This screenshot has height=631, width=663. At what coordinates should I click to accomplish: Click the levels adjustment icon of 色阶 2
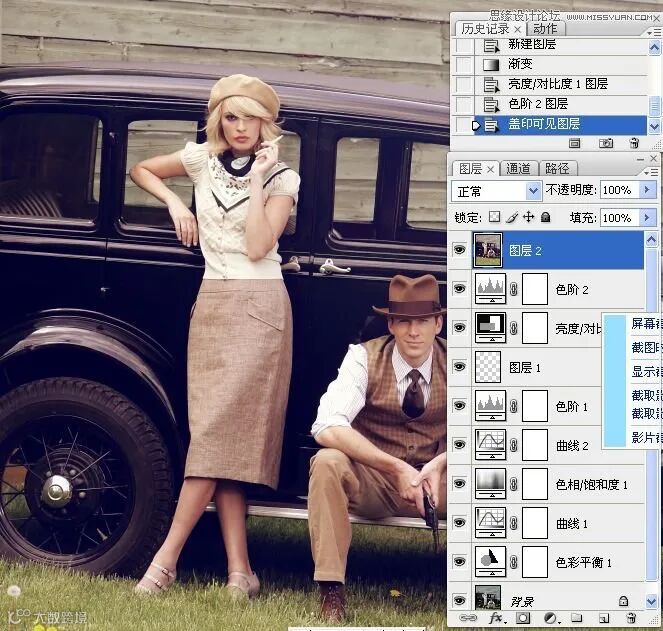tap(490, 289)
